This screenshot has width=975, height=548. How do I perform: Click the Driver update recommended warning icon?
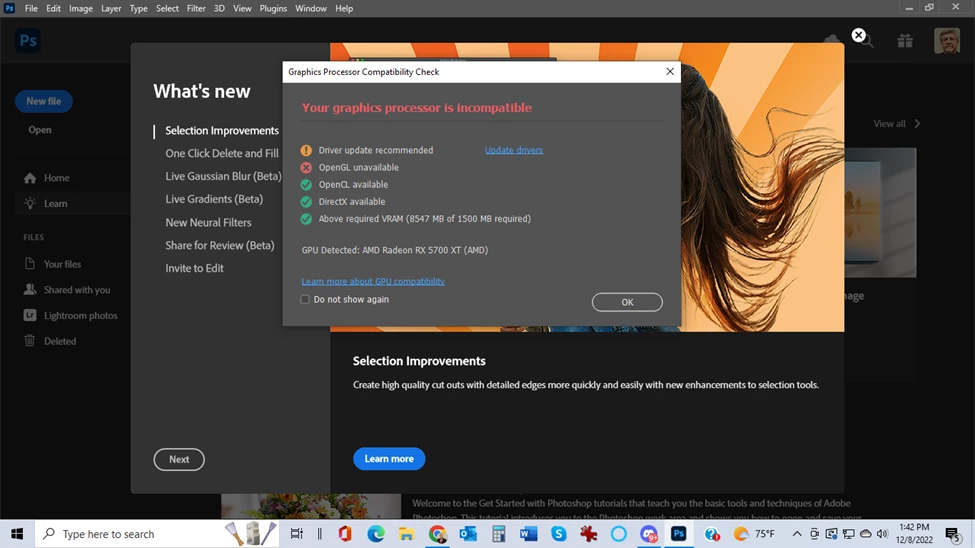[x=306, y=151]
